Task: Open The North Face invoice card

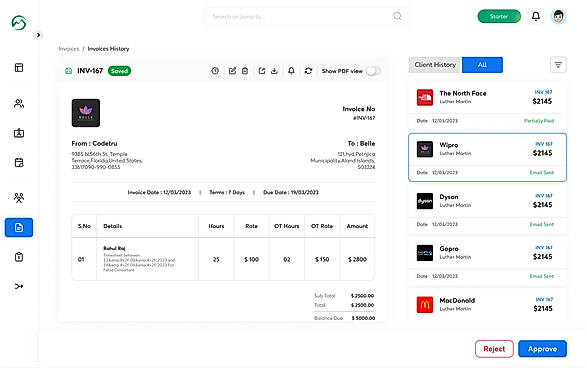Action: pos(487,106)
